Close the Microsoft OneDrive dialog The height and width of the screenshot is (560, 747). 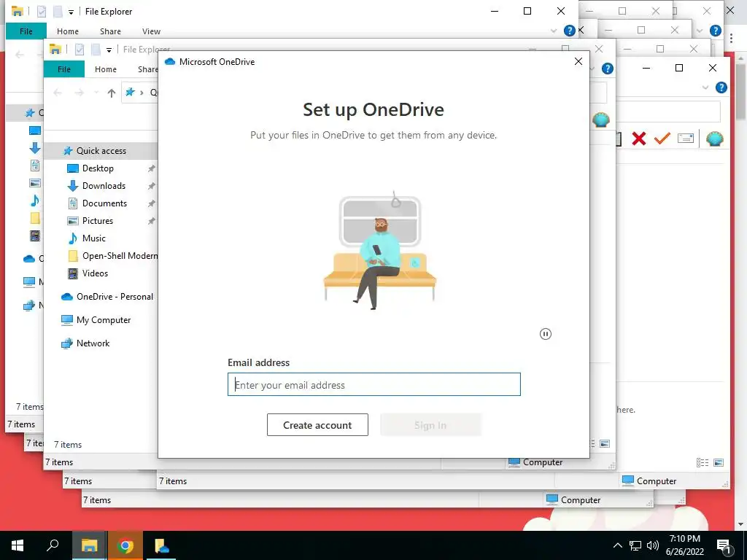pos(578,61)
